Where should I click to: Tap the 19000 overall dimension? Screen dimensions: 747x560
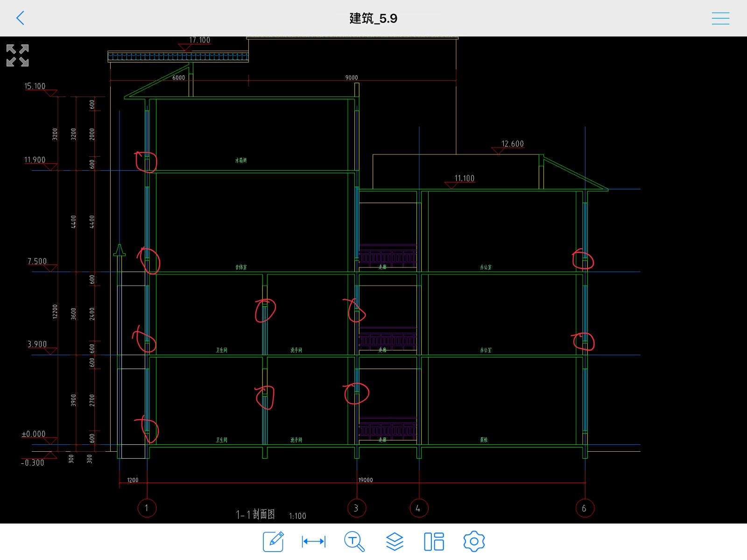[366, 480]
